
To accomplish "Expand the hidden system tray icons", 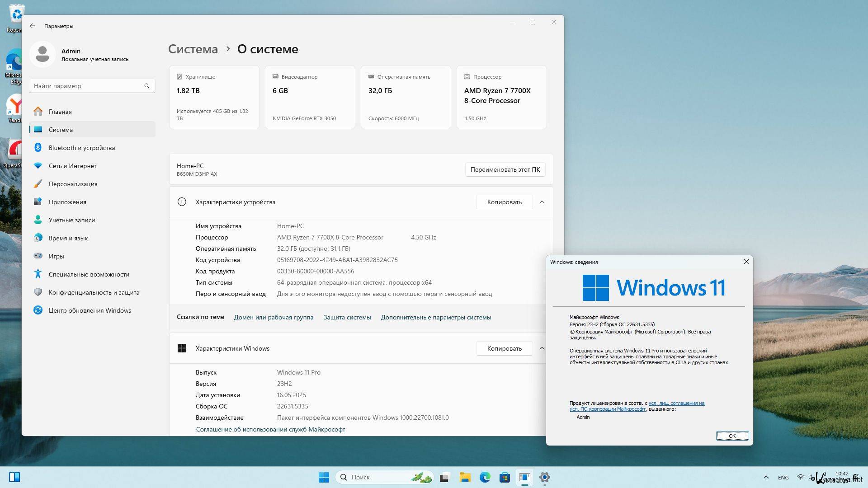I will click(766, 477).
